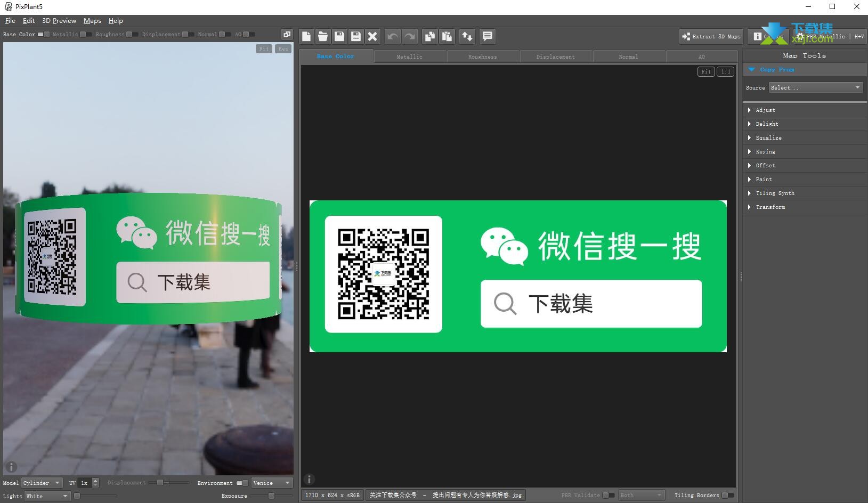Paste using the clipboard icon
Viewport: 868px width, 503px height.
[x=447, y=36]
